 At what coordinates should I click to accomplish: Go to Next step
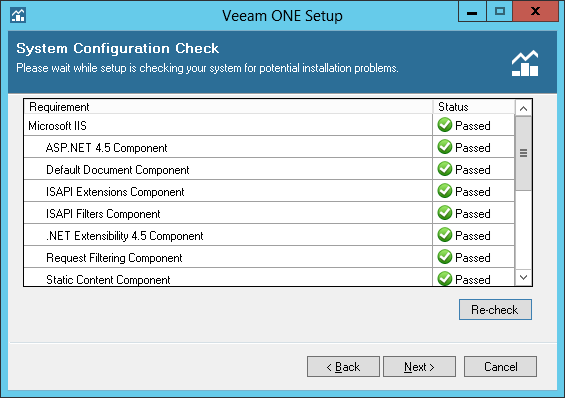419,367
